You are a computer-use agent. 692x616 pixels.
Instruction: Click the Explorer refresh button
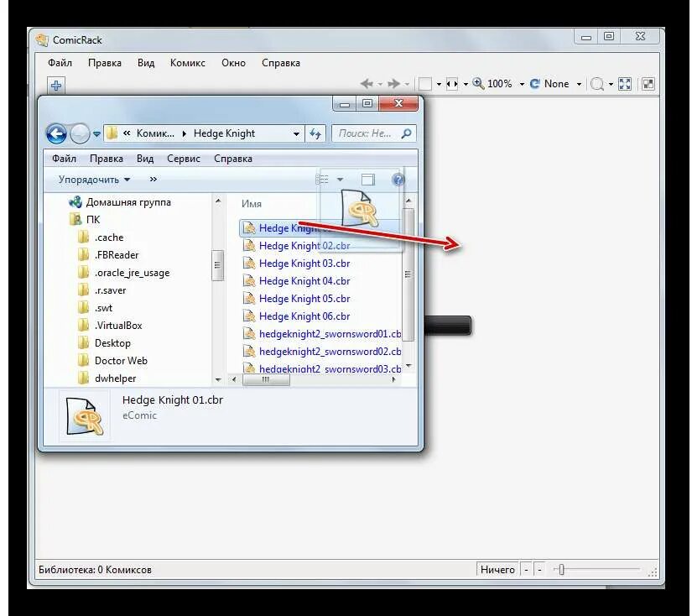tap(315, 133)
